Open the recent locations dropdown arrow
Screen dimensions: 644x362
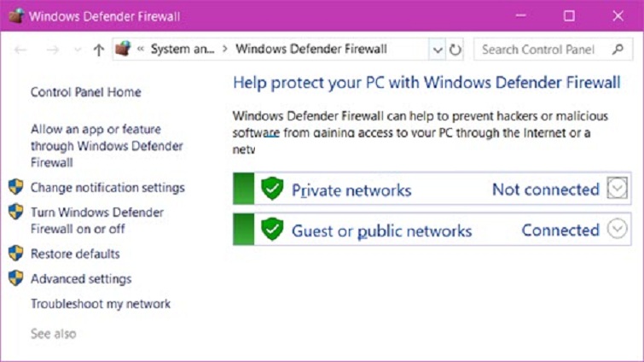pyautogui.click(x=77, y=50)
